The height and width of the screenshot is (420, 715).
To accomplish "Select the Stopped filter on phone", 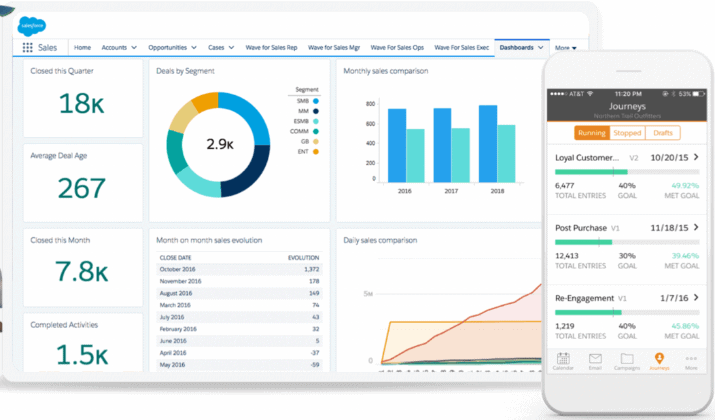I will click(x=627, y=133).
